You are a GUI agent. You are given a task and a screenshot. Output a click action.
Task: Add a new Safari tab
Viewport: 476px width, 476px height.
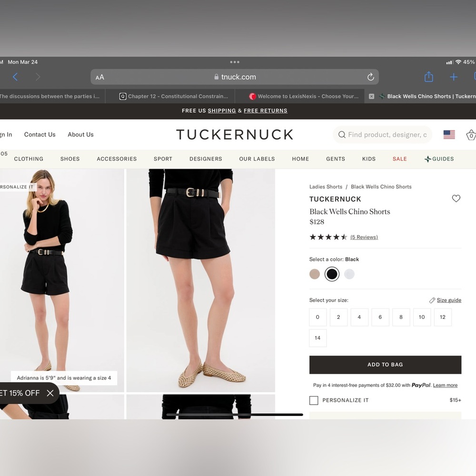[x=454, y=77]
